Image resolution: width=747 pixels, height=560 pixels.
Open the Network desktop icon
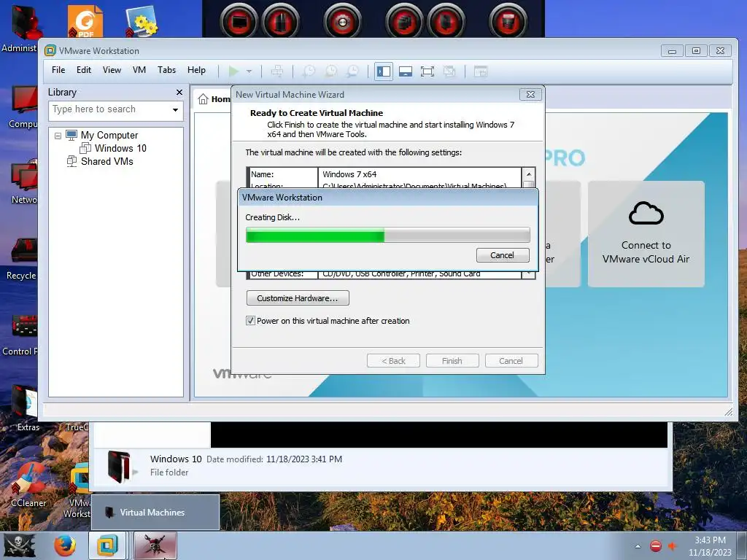[x=23, y=183]
